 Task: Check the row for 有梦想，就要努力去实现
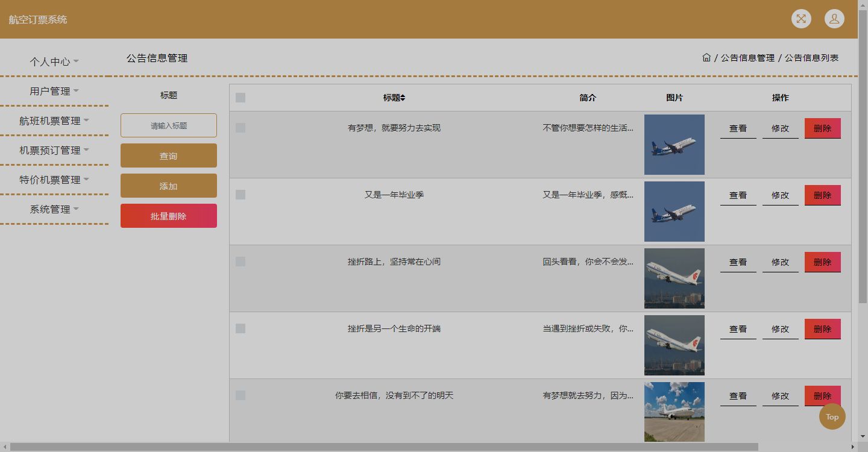[x=240, y=128]
